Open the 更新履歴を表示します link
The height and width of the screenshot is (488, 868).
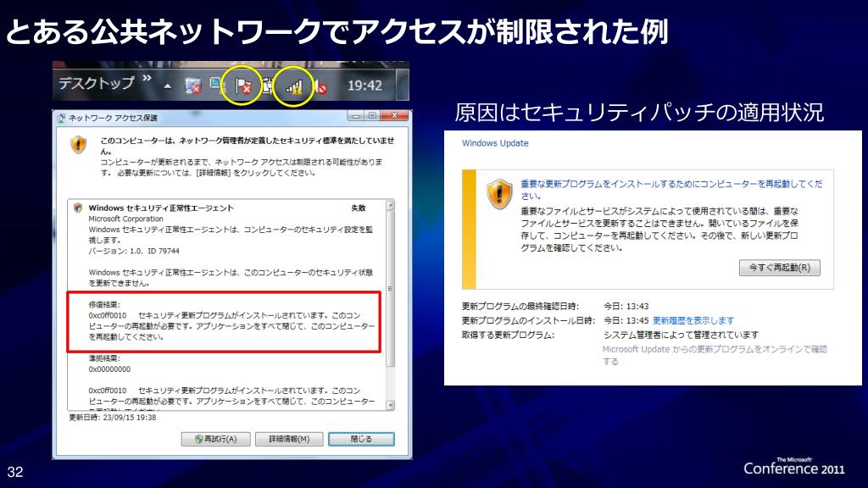(x=693, y=320)
